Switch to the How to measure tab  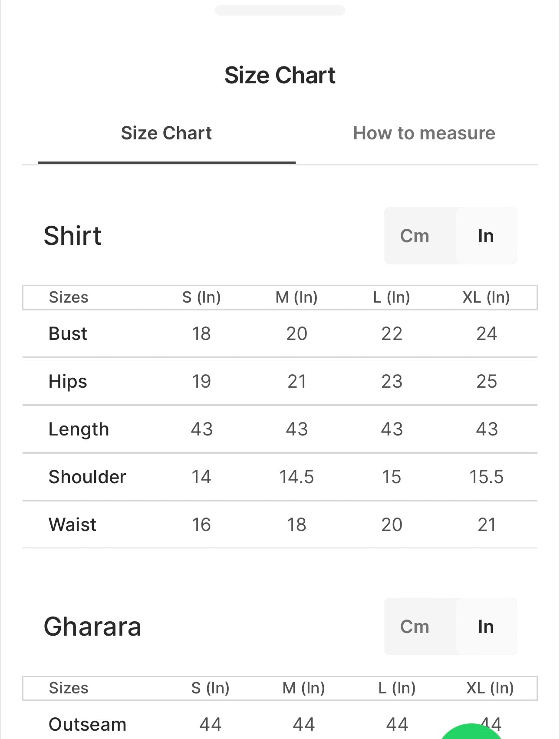click(424, 133)
